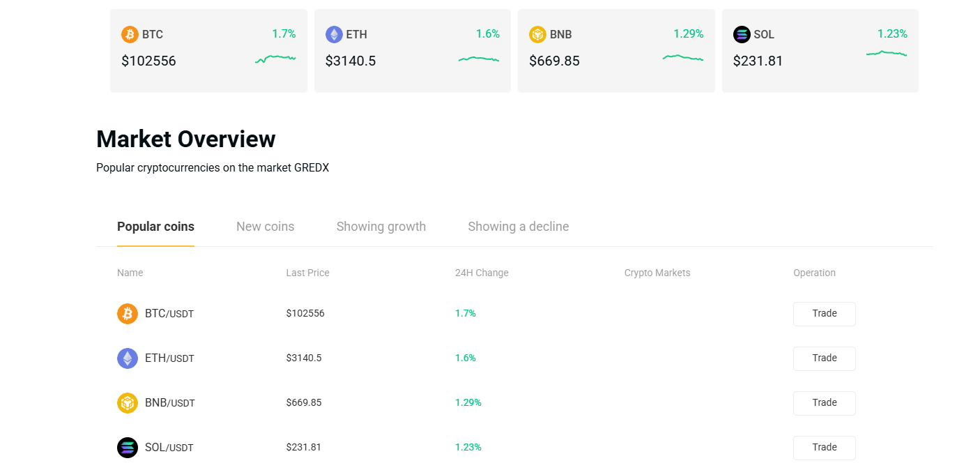
Task: Click the BNB/USDT pair name
Action: click(169, 403)
